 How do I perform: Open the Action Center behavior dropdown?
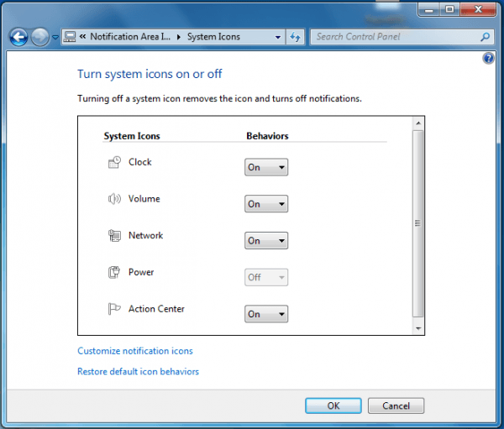(x=266, y=314)
